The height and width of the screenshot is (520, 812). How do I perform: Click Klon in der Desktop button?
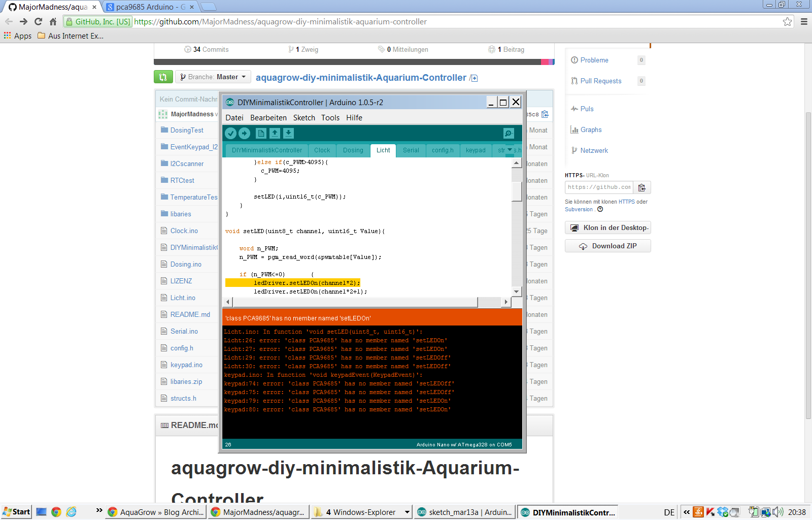[608, 227]
